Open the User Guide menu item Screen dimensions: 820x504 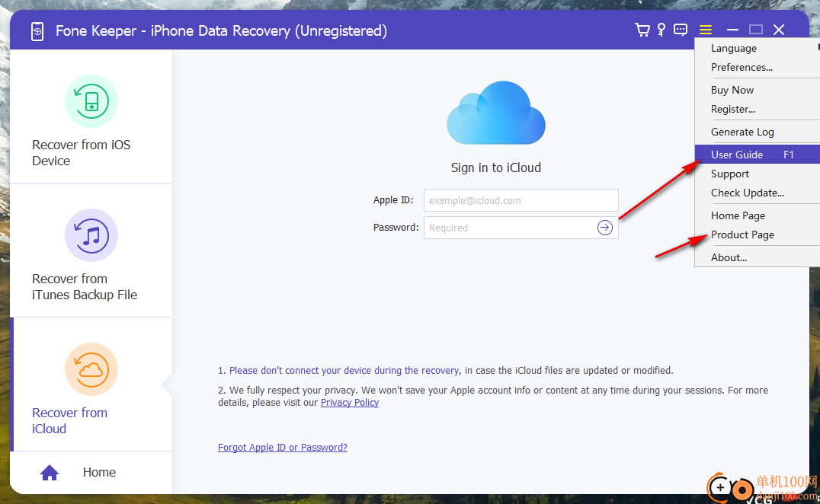click(x=758, y=155)
